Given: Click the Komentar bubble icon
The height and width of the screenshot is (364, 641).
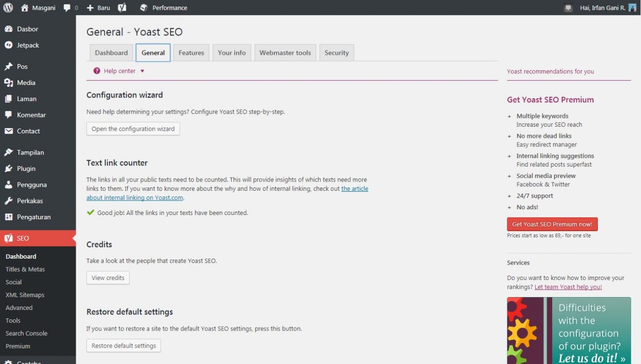Looking at the screenshot, I should click(x=8, y=115).
